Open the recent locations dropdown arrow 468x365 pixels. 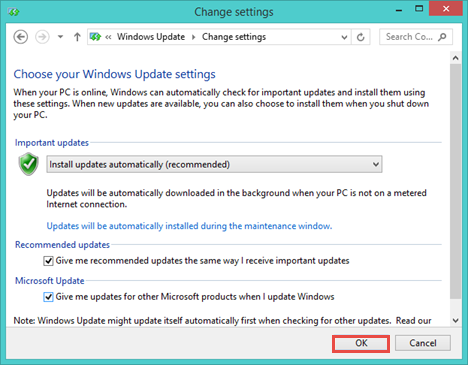60,37
